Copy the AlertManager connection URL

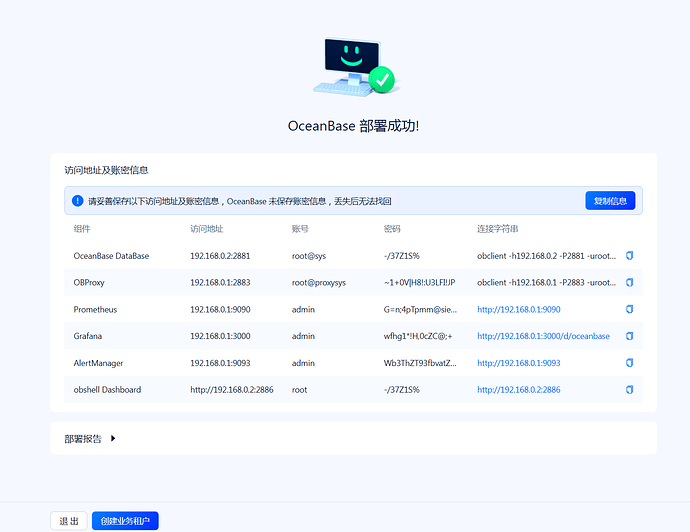[629, 363]
